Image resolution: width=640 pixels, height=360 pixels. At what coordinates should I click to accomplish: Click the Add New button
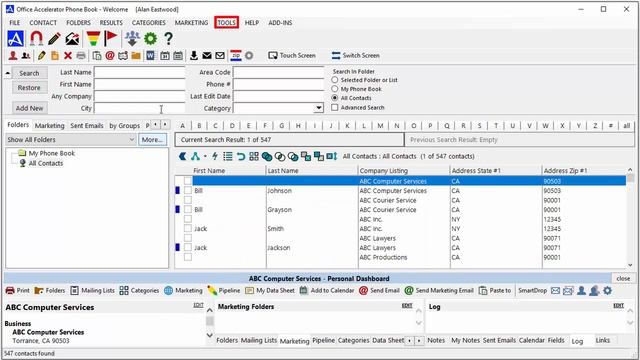tap(29, 108)
